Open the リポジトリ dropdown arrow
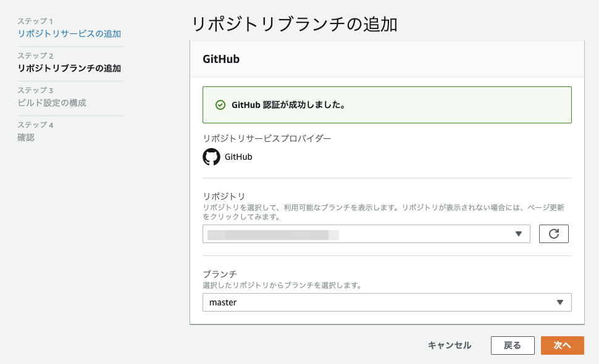The image size is (599, 364). click(x=518, y=234)
